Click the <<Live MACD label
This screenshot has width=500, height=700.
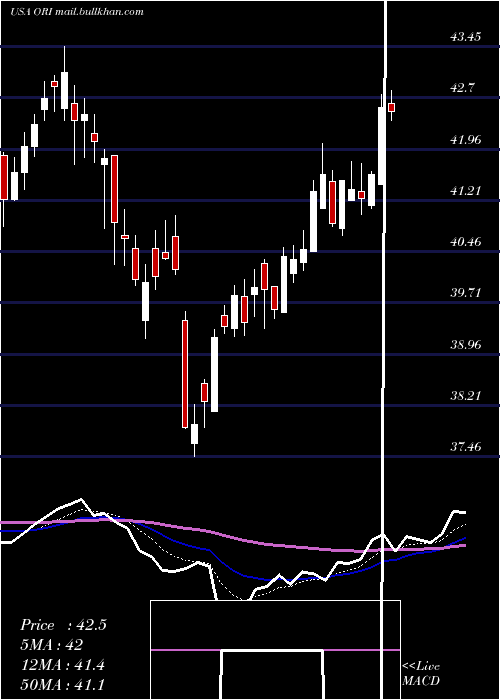pyautogui.click(x=421, y=673)
